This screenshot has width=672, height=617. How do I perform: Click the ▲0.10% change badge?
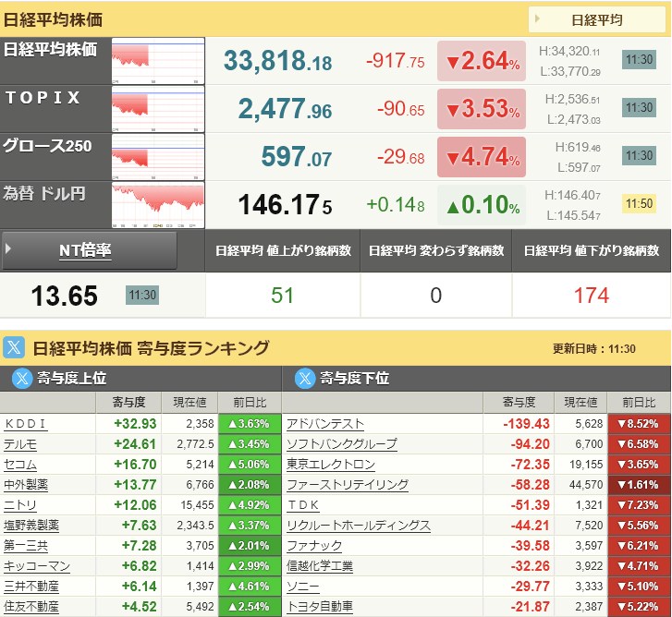tap(482, 205)
